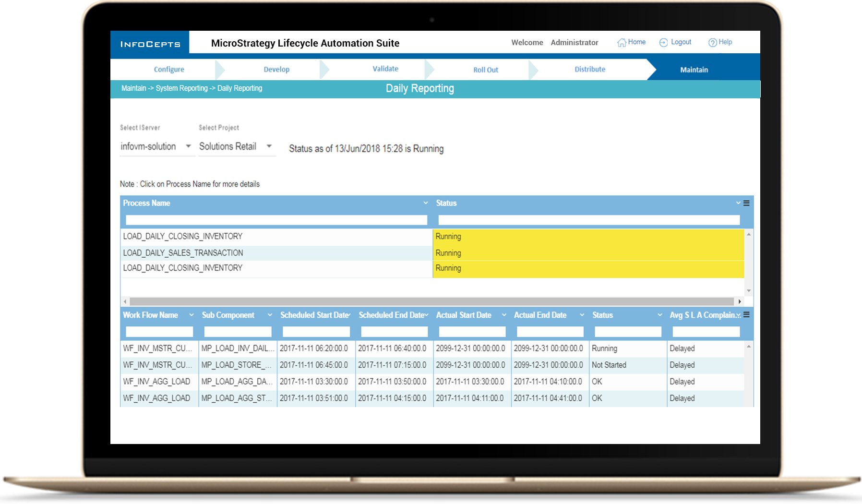862x504 pixels.
Task: Click the Process Name filter field
Action: click(276, 220)
